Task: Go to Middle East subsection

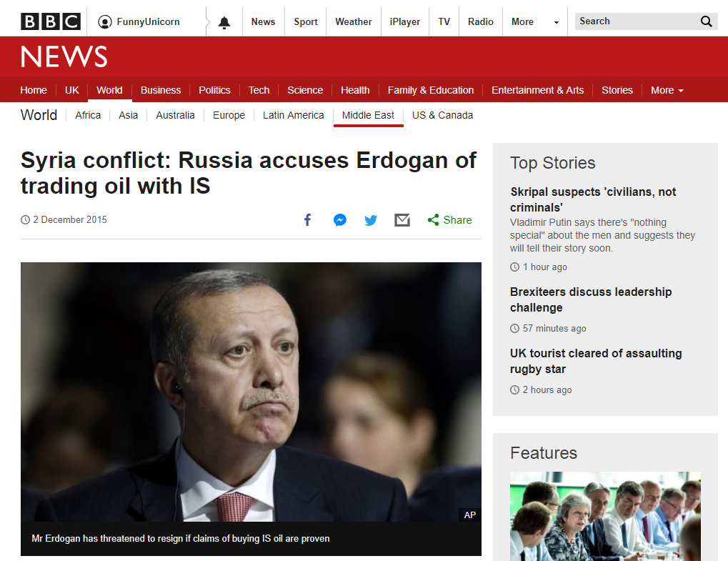Action: tap(368, 115)
